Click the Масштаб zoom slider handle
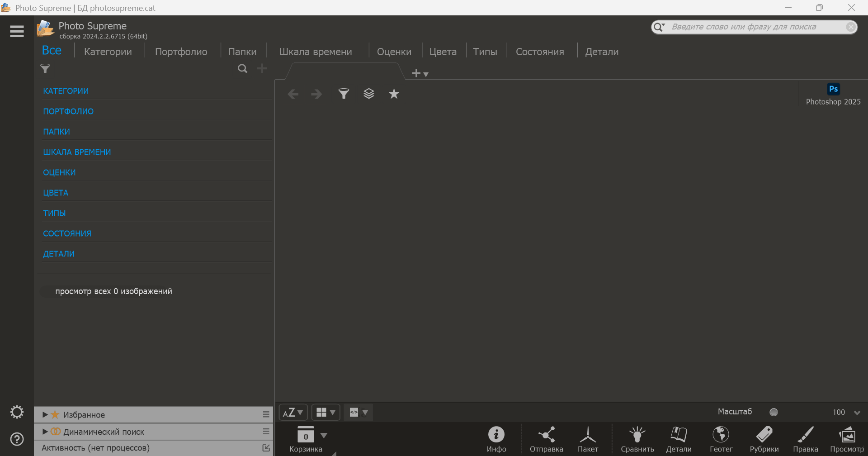Image resolution: width=868 pixels, height=456 pixels. (774, 412)
